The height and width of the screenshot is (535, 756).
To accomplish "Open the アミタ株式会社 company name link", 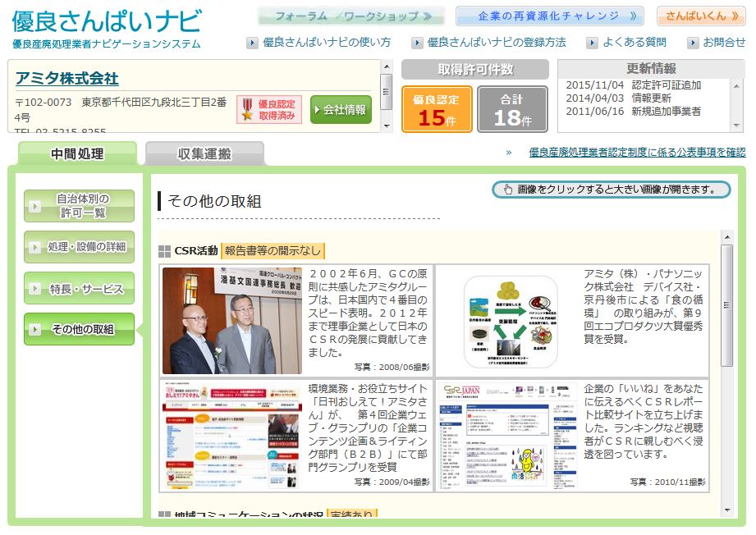I will tap(67, 78).
